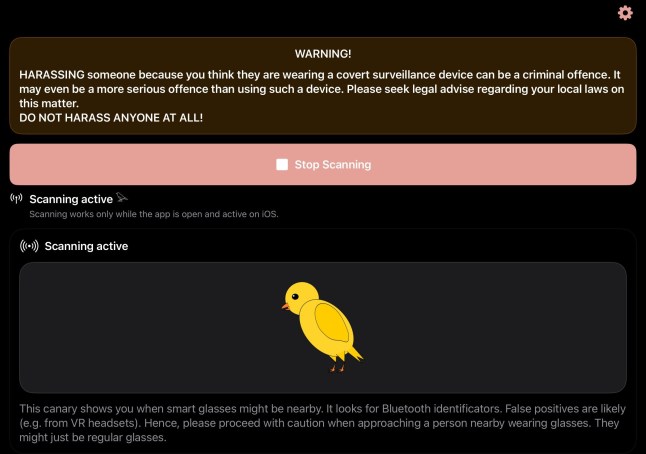Click the note about scanning only while the app is open
Image resolution: width=646 pixels, height=454 pixels.
pyautogui.click(x=160, y=215)
